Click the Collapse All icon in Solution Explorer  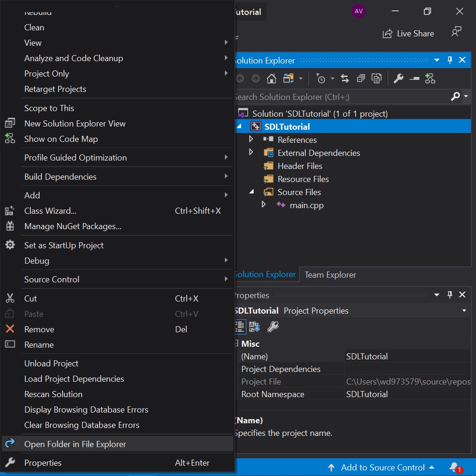(361, 78)
